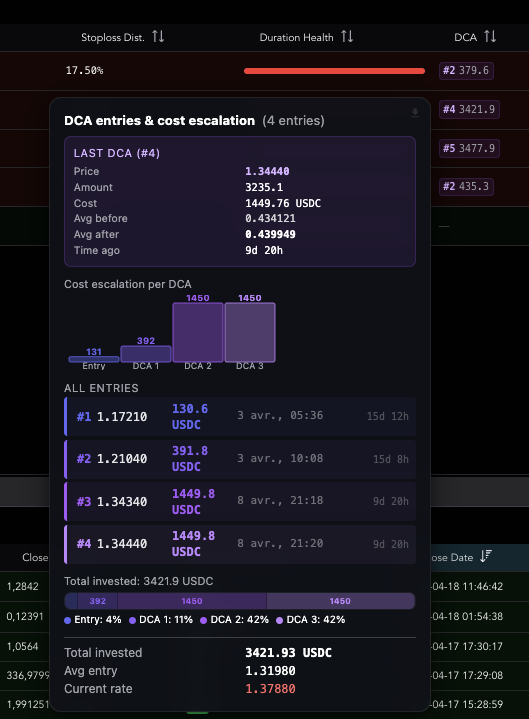Screen dimensions: 529x719
Task: Click the Duration Health column header
Action: 297,38
